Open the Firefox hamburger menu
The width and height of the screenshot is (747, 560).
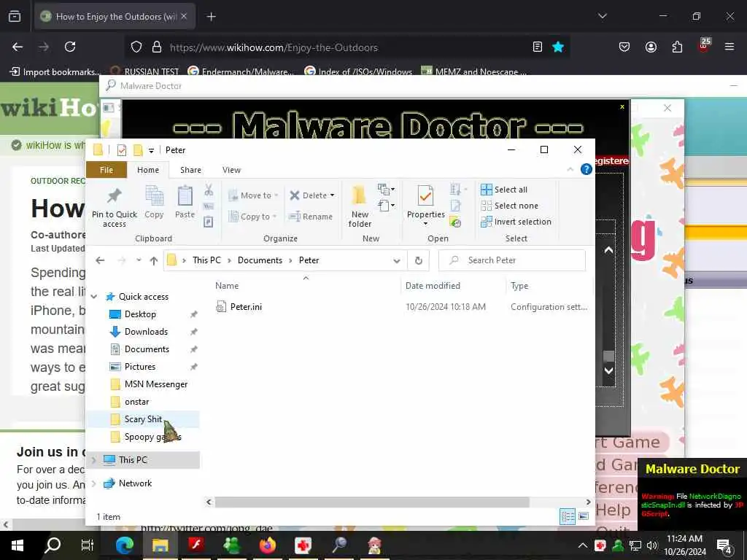pyautogui.click(x=729, y=47)
